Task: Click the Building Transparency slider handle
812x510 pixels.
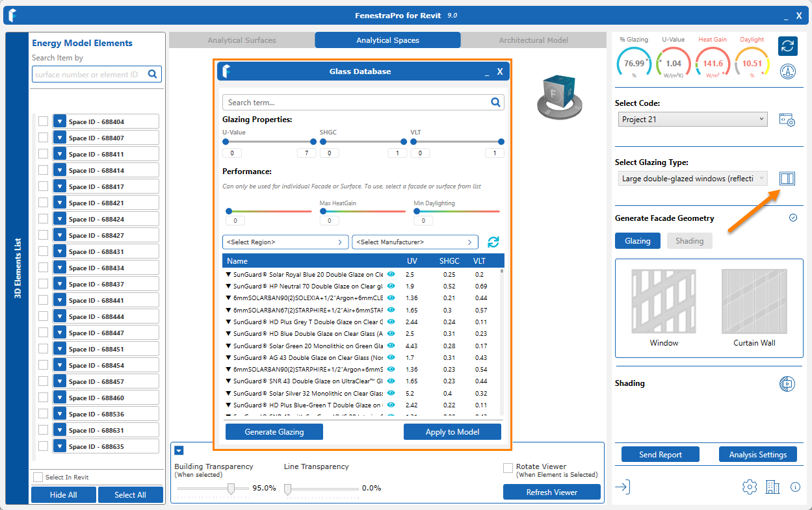Action: [231, 489]
